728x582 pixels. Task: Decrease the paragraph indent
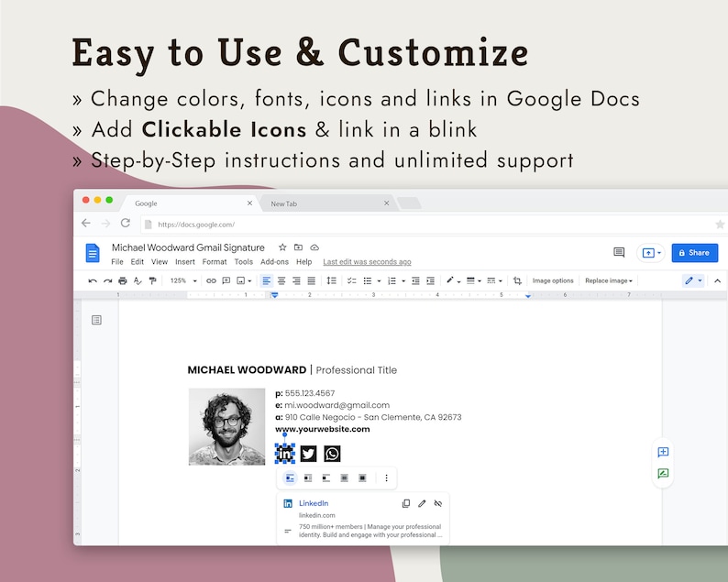tap(415, 280)
